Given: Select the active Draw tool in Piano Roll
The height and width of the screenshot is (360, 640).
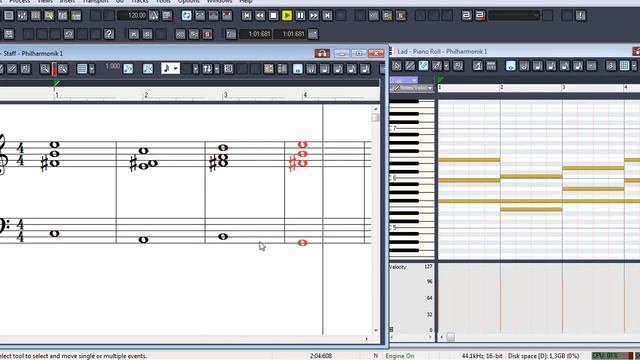Looking at the screenshot, I should (424, 66).
